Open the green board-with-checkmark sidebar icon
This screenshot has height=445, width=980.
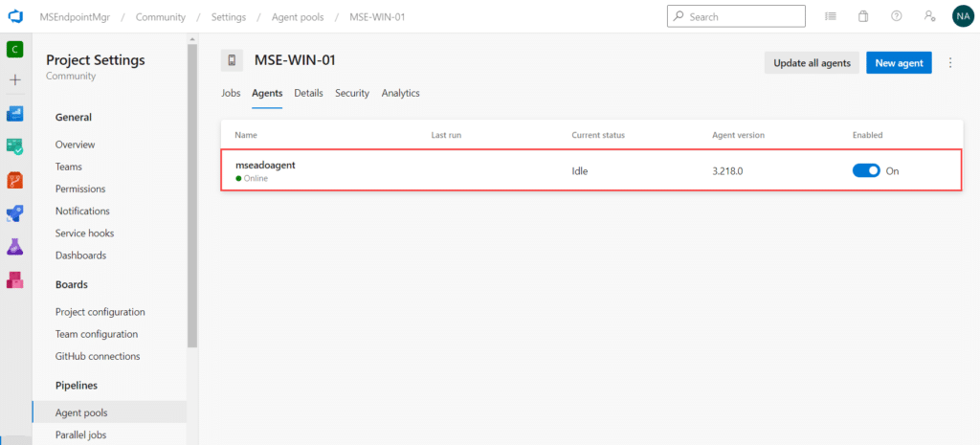coord(15,146)
